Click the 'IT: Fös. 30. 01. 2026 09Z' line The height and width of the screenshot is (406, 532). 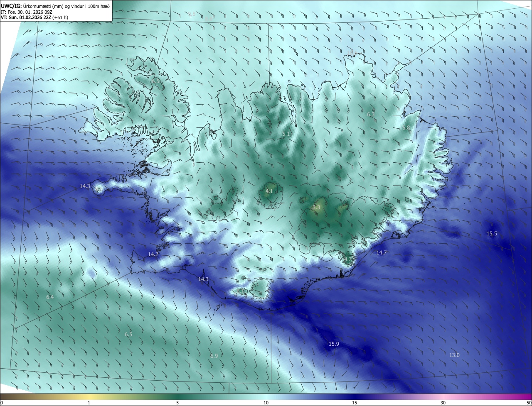(26, 12)
